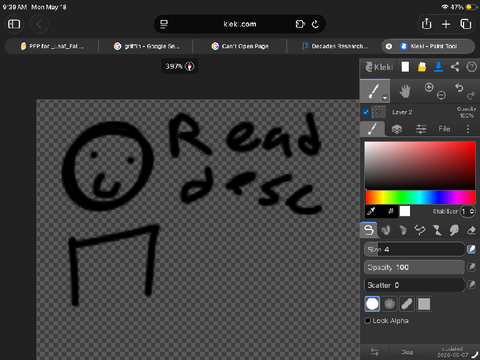The height and width of the screenshot is (360, 480).
Task: Open manual color input sliders button
Action: (x=391, y=211)
